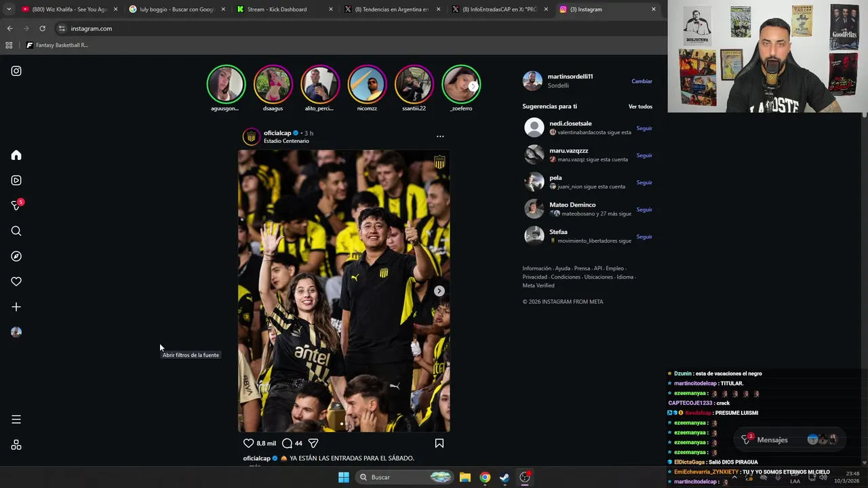Viewport: 868px width, 488px height.
Task: Open ssantiii.22 story
Action: [x=414, y=84]
